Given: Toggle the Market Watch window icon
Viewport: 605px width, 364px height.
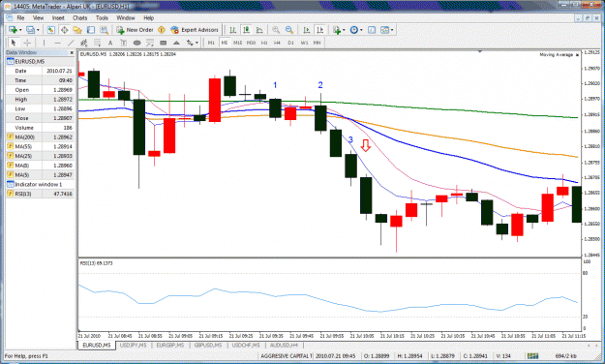Looking at the screenshot, I should (51, 30).
